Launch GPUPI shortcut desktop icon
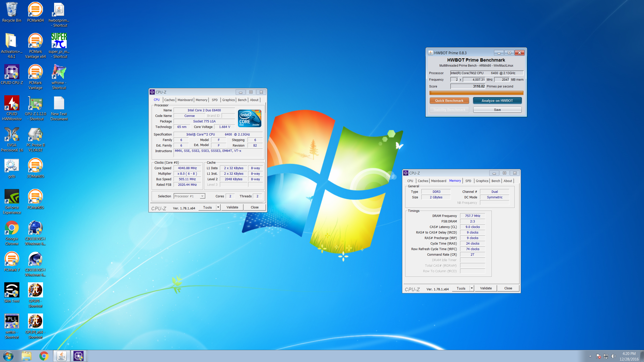Image resolution: width=644 pixels, height=362 pixels. (x=35, y=295)
